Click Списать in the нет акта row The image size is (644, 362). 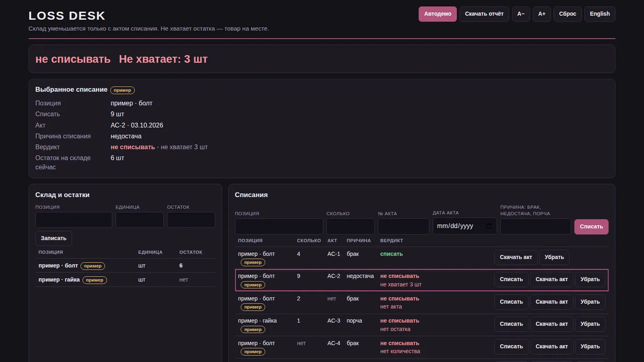click(x=511, y=302)
